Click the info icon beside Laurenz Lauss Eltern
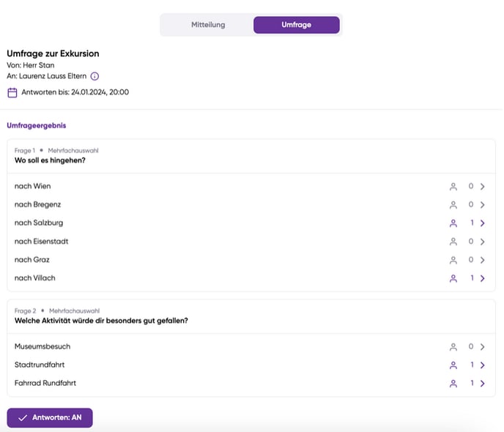 pyautogui.click(x=94, y=76)
